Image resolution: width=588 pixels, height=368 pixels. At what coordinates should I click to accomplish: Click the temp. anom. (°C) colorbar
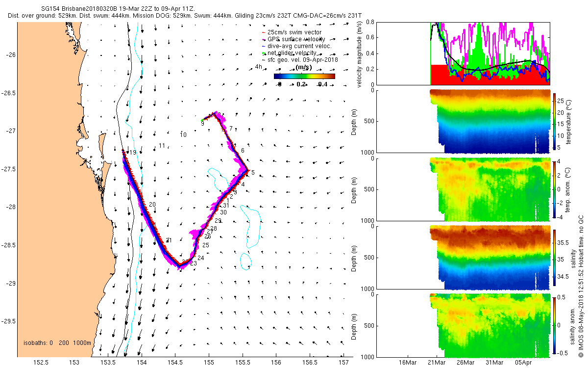tap(554, 189)
